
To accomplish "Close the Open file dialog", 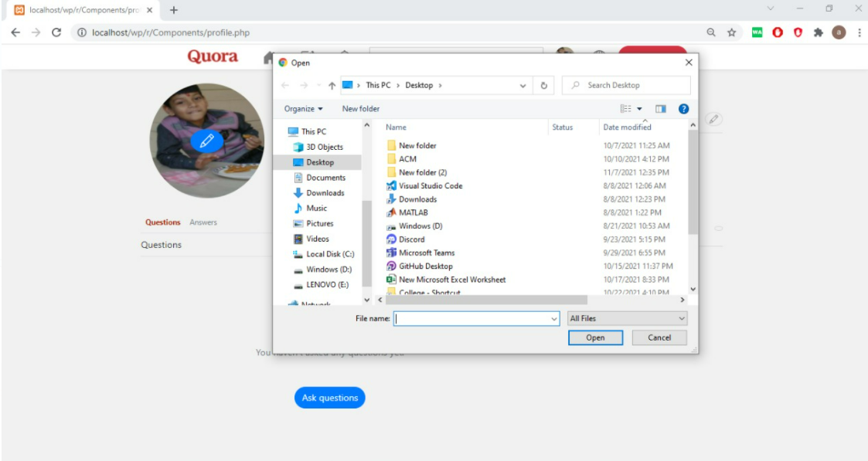I will (689, 63).
